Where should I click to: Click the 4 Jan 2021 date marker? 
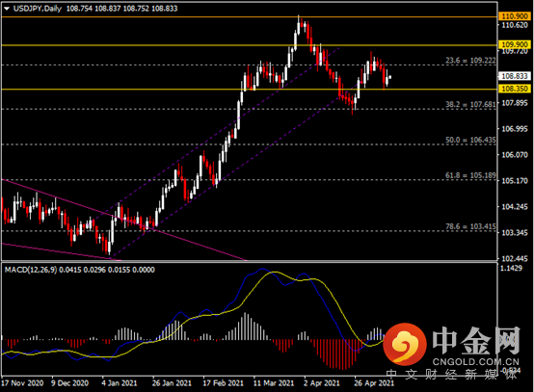pyautogui.click(x=120, y=383)
